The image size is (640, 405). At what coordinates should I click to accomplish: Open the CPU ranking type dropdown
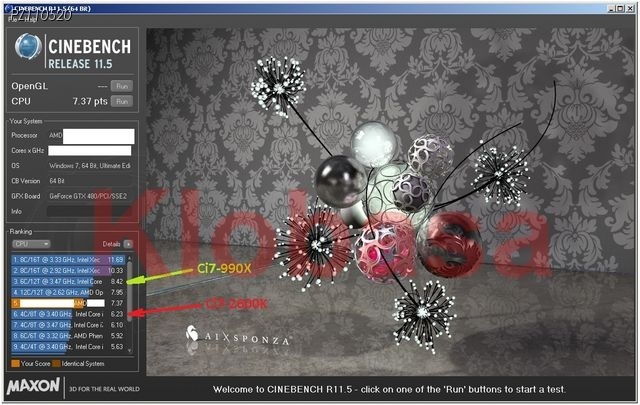31,244
